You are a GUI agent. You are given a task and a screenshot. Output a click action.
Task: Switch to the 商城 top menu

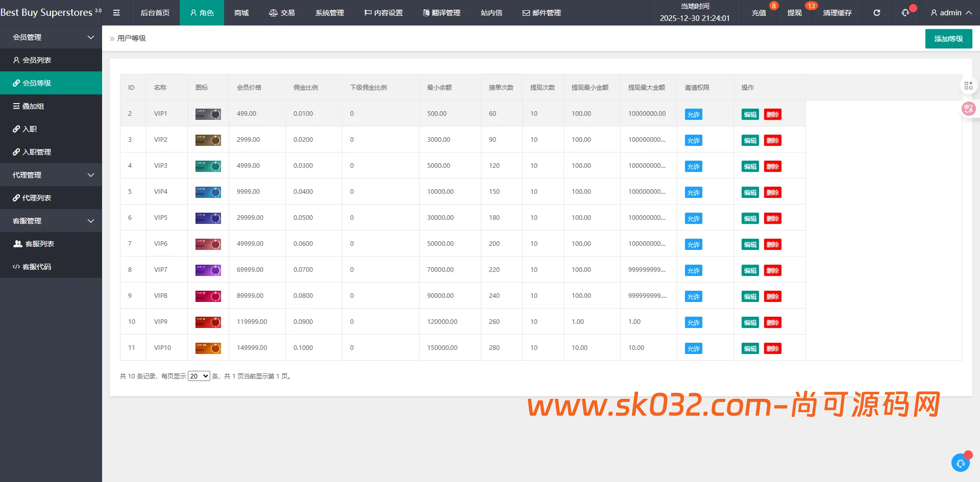point(241,13)
